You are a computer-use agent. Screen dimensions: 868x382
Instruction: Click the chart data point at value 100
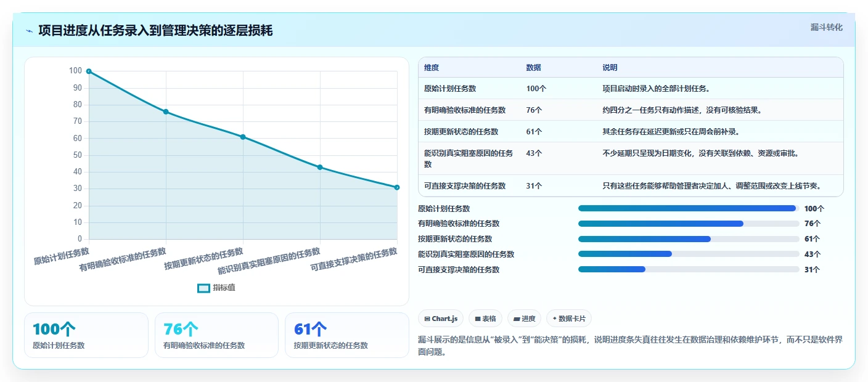pyautogui.click(x=89, y=71)
